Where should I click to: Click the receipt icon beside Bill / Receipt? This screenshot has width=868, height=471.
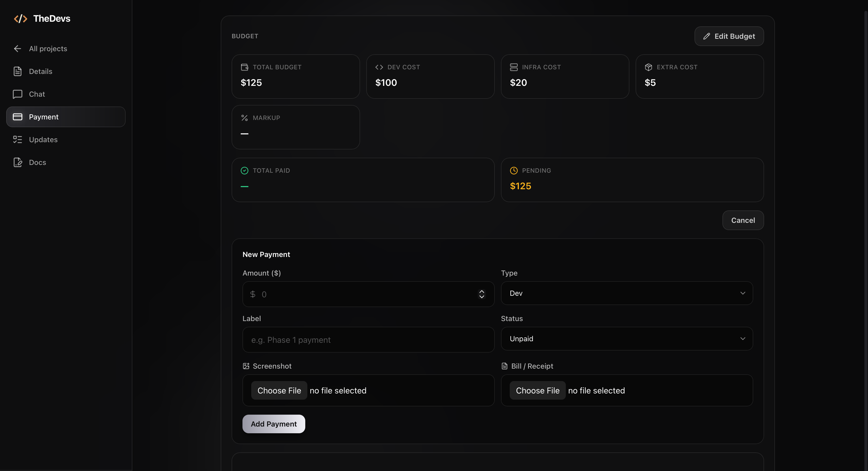pos(504,366)
